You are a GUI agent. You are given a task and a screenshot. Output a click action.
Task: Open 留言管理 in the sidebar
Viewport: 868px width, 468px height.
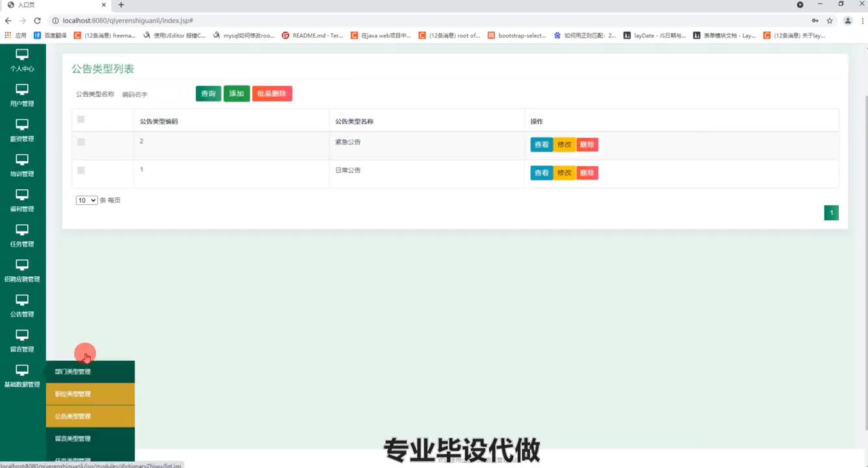click(x=22, y=341)
